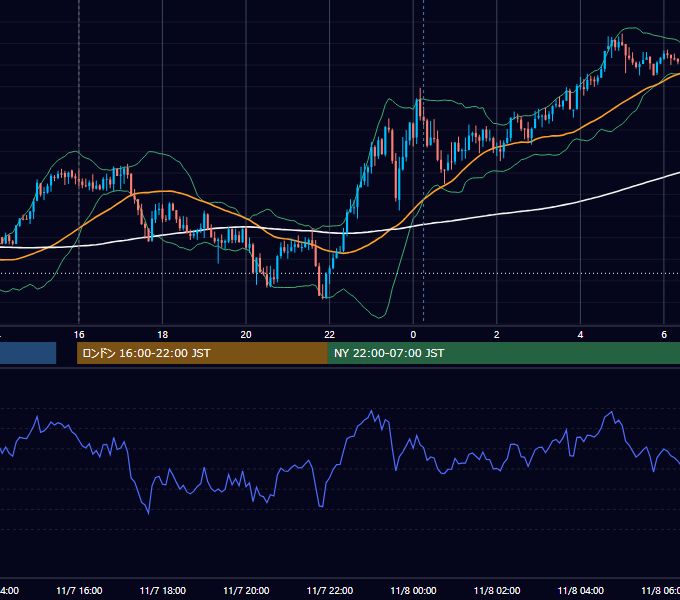Click the 20 hour axis label

246,335
